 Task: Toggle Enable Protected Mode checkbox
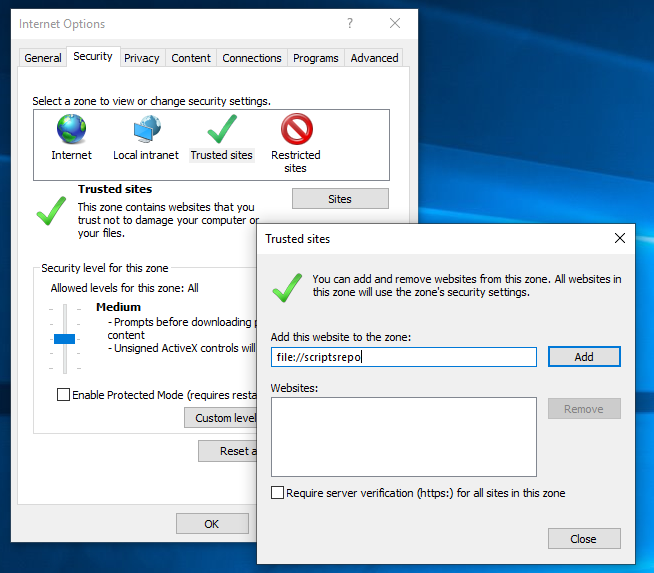tap(63, 395)
